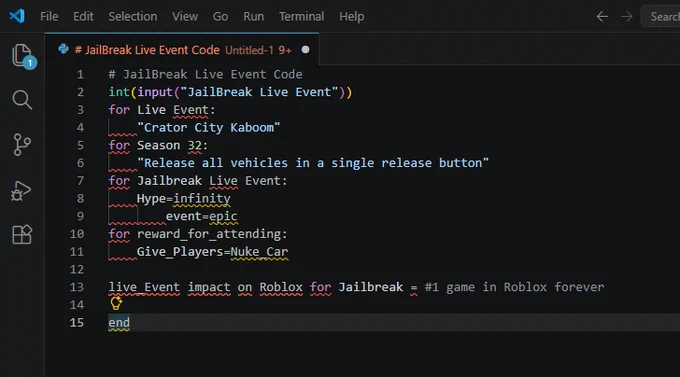Click 'Hype' on line 8
680x377 pixels.
click(151, 199)
